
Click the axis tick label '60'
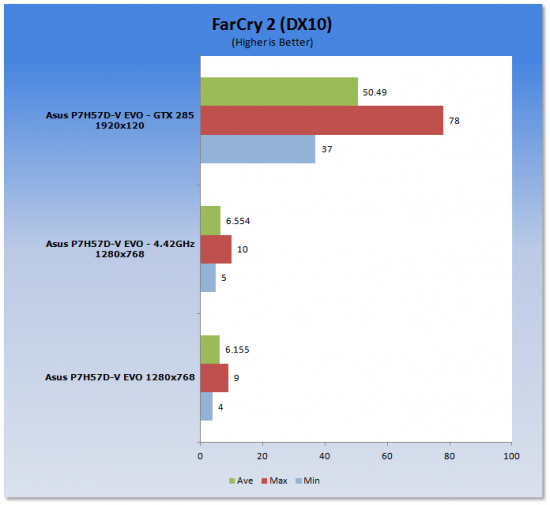pos(387,456)
